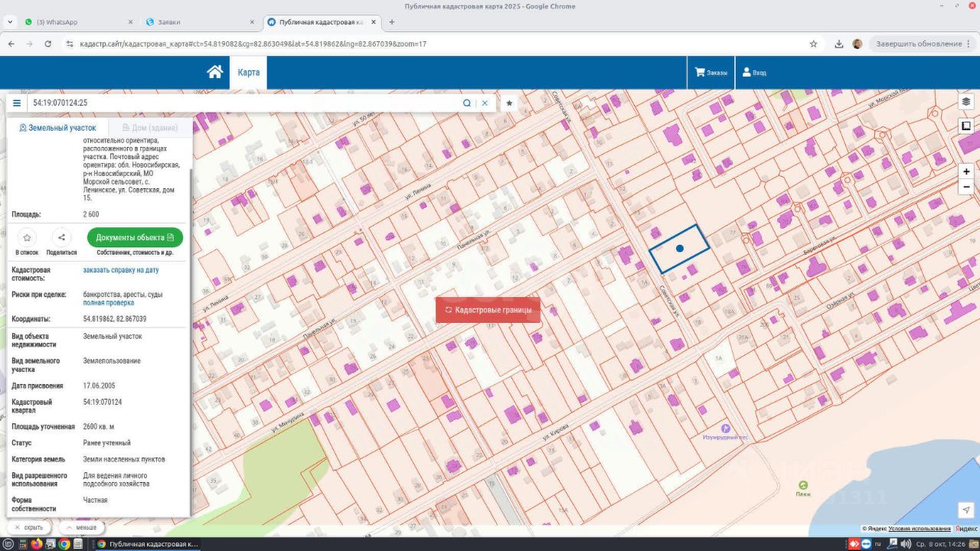
Task: Add the parcel to list with star
Action: pyautogui.click(x=27, y=237)
